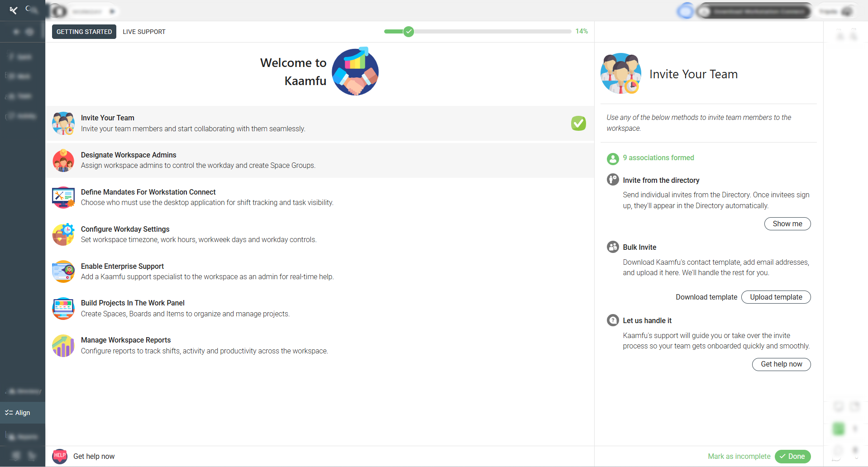This screenshot has width=868, height=467.
Task: Click the Upload template button
Action: pos(776,297)
